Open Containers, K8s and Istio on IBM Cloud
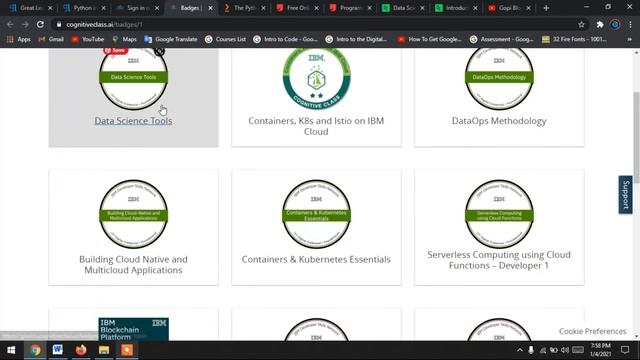 (316, 126)
